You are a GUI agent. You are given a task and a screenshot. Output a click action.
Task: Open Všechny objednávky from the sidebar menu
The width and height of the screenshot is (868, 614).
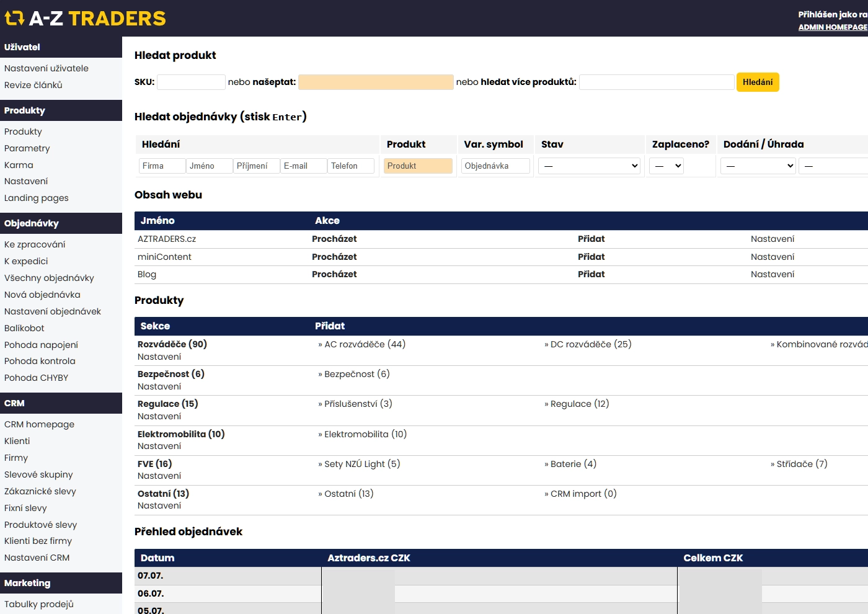[x=49, y=278]
